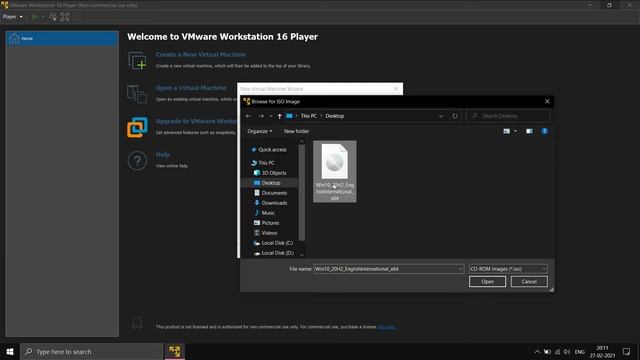Screen dimensions: 640x360
Task: Click VMware Player icon in taskbar
Action: (x=175, y=351)
